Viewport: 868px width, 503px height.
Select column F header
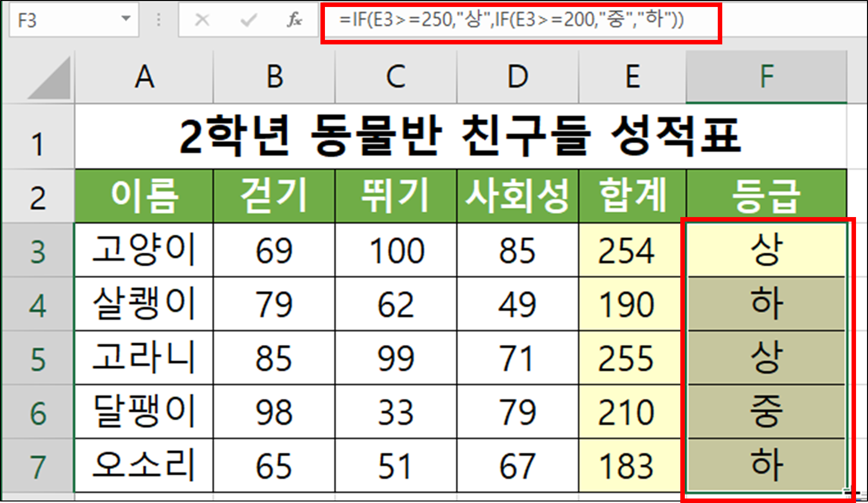[767, 77]
